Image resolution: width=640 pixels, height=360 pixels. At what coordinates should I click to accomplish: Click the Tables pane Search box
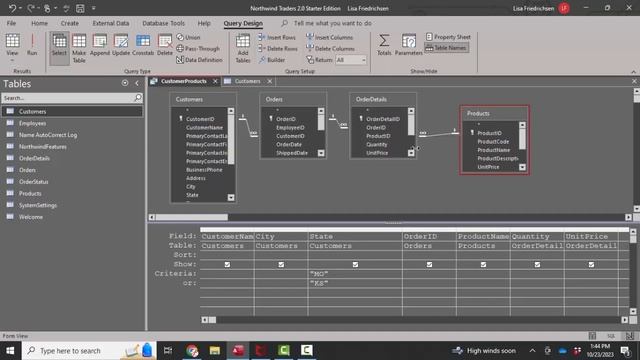(68, 98)
